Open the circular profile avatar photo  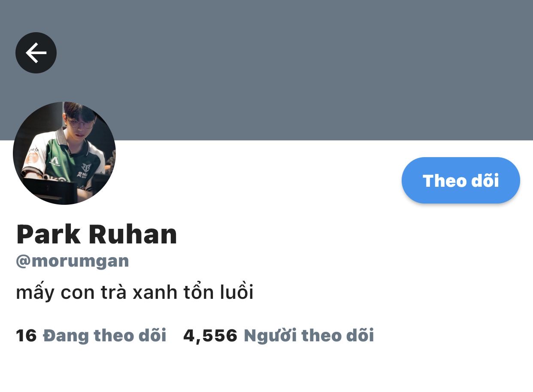(x=64, y=153)
